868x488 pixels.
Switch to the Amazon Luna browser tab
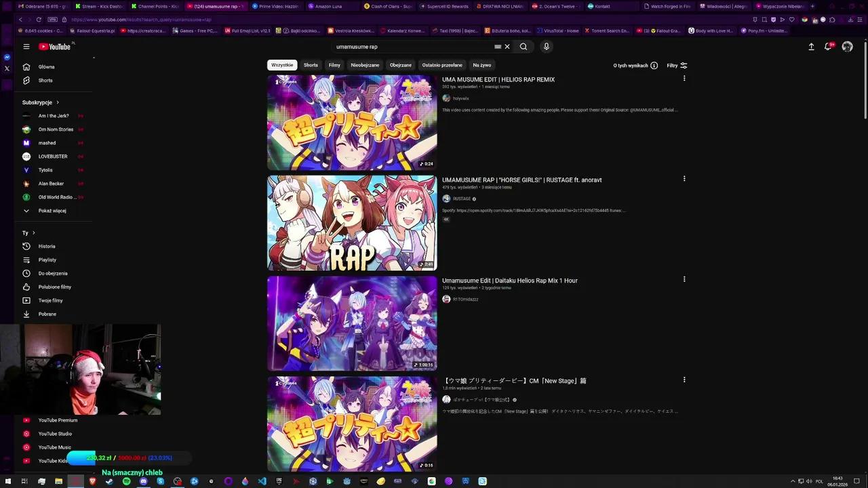328,6
